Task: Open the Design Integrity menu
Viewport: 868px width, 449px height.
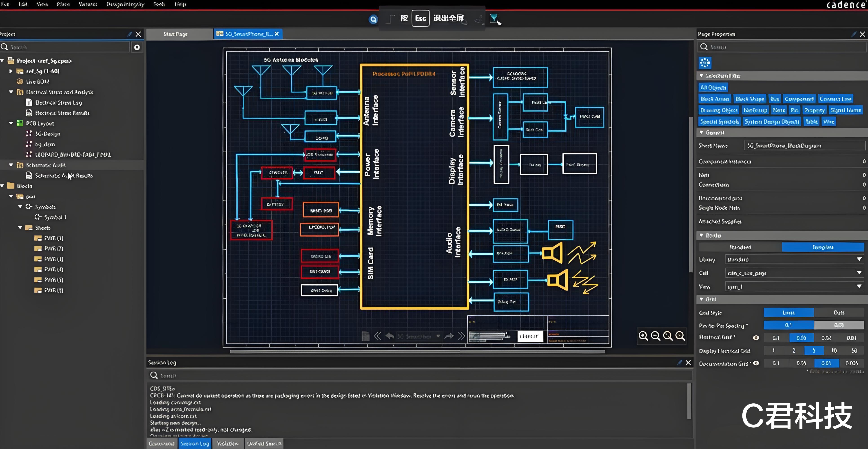Action: pyautogui.click(x=125, y=4)
